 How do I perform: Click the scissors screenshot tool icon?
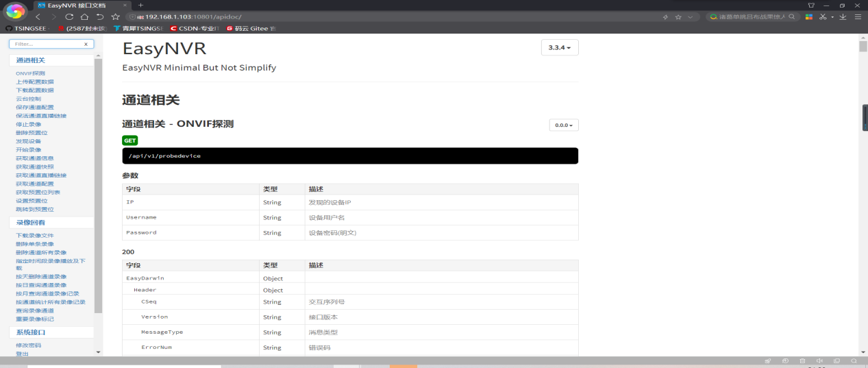pos(823,16)
